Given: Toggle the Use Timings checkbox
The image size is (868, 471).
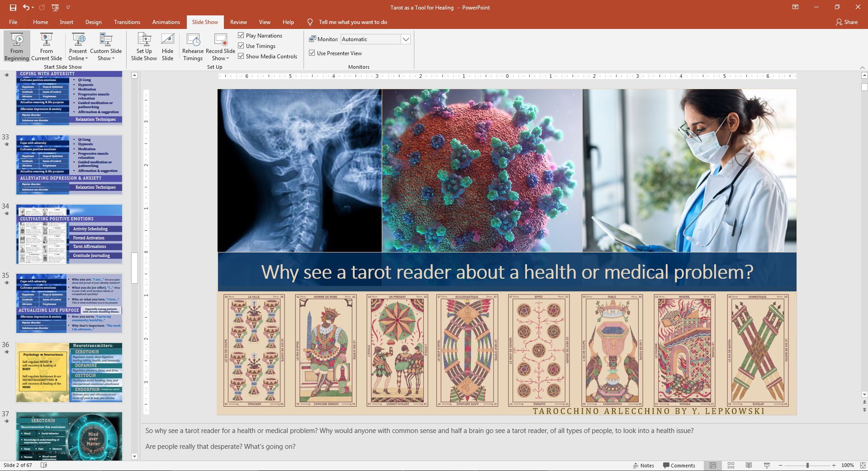Looking at the screenshot, I should point(241,46).
